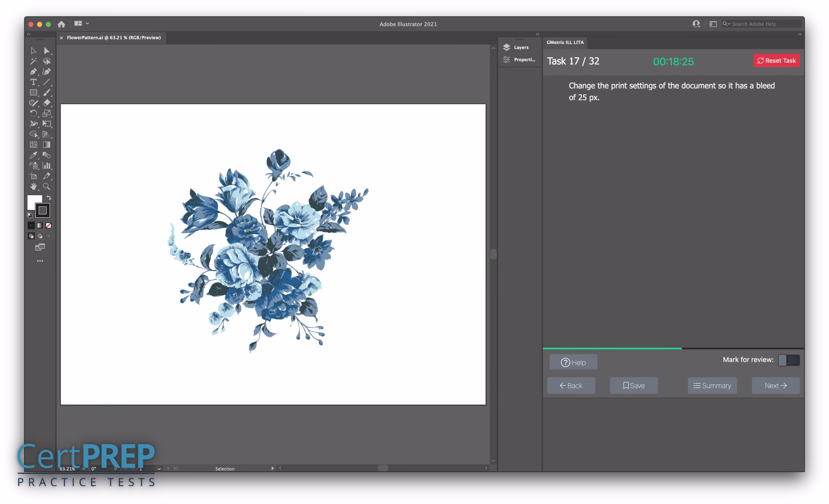The image size is (829, 504).
Task: Switch to FlowerPattern.ai document tab
Action: coord(113,38)
